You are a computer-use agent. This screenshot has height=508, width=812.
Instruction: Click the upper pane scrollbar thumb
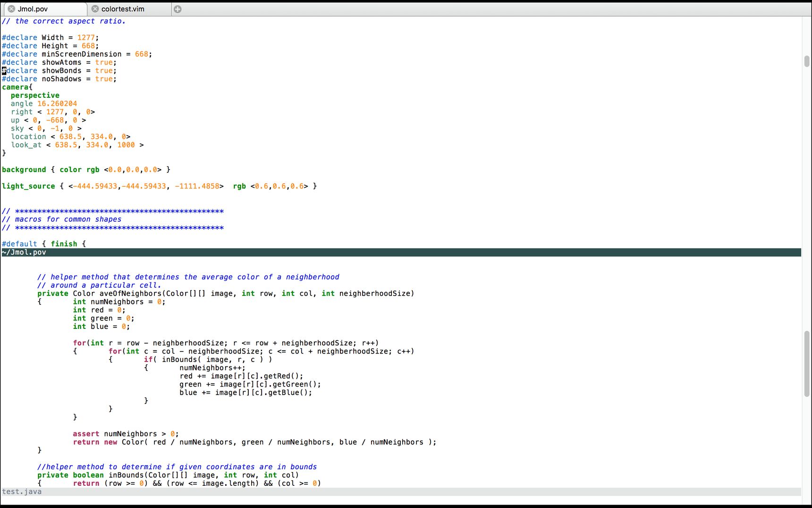807,61
